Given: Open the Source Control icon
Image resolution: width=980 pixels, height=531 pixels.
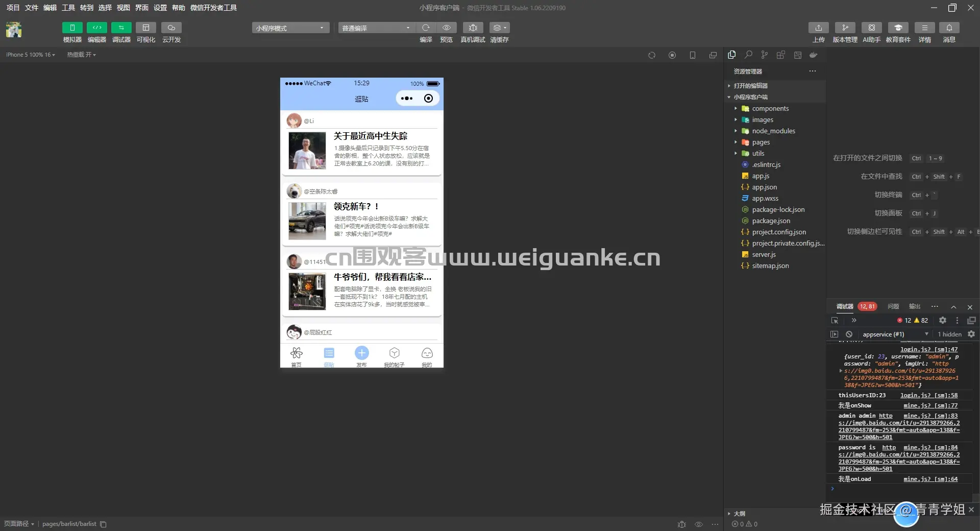Looking at the screenshot, I should point(765,55).
